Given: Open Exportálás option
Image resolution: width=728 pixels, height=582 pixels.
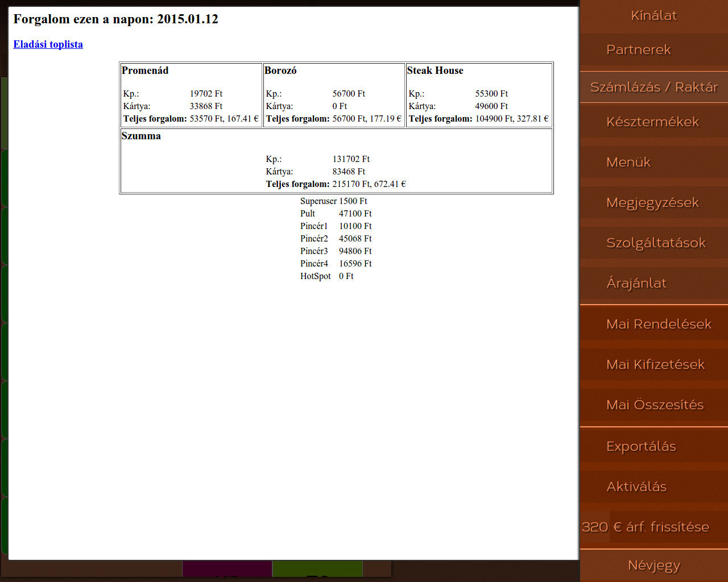Looking at the screenshot, I should point(653,446).
